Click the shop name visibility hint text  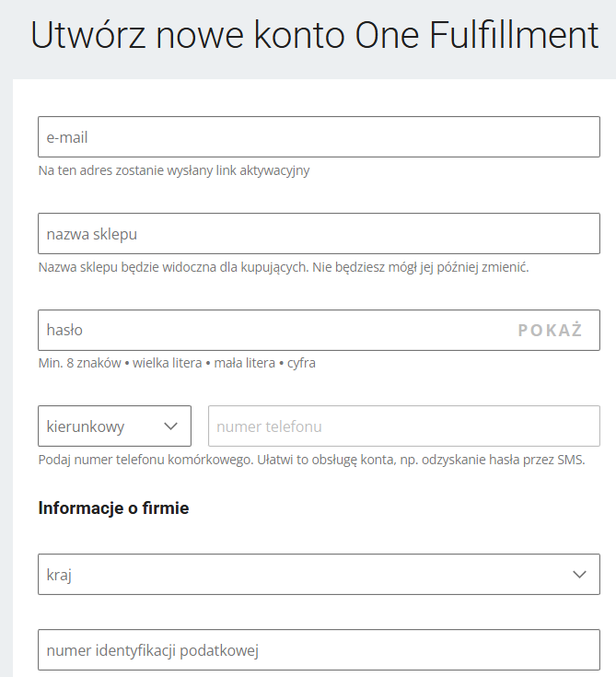point(284,267)
